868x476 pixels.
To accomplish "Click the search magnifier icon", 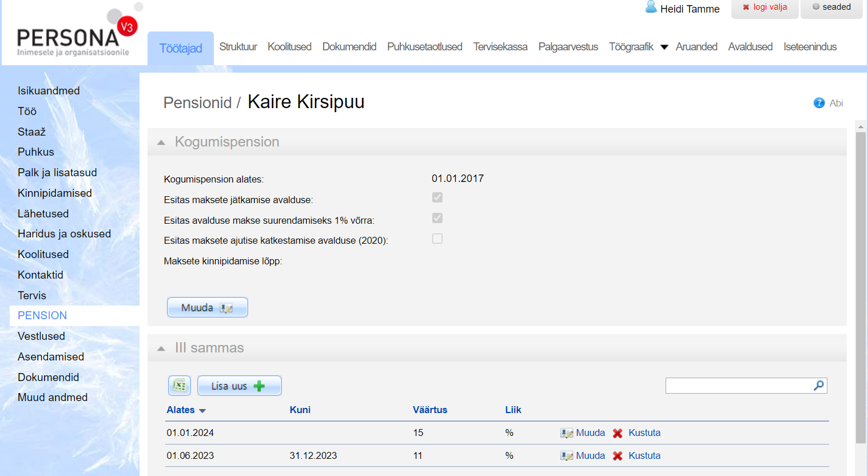I will coord(819,386).
